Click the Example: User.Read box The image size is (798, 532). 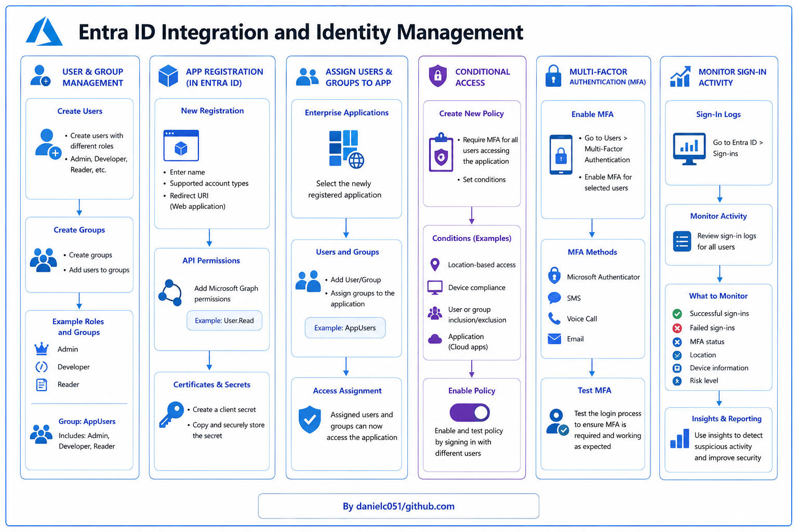pyautogui.click(x=224, y=321)
